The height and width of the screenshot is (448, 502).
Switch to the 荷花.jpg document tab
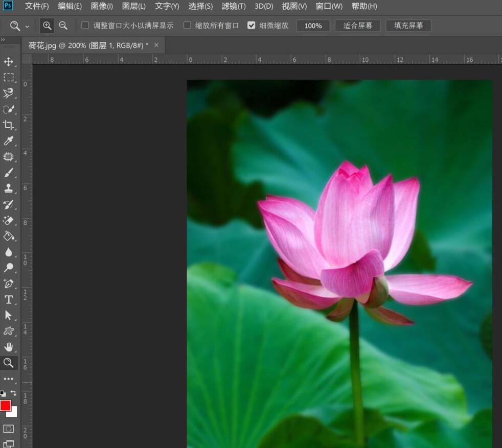coord(86,45)
